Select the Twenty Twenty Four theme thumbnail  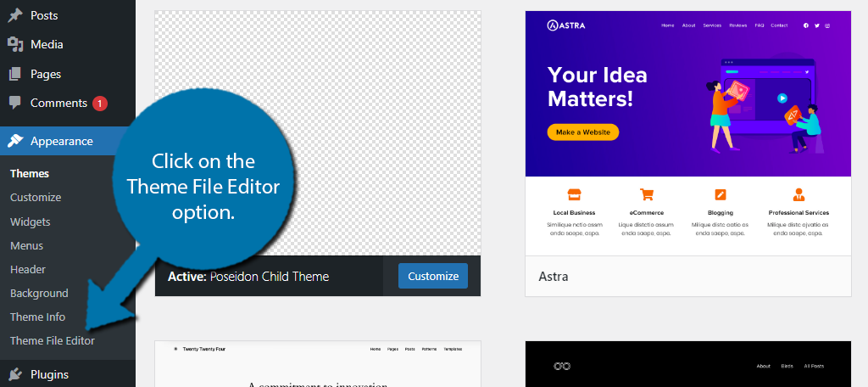318,364
